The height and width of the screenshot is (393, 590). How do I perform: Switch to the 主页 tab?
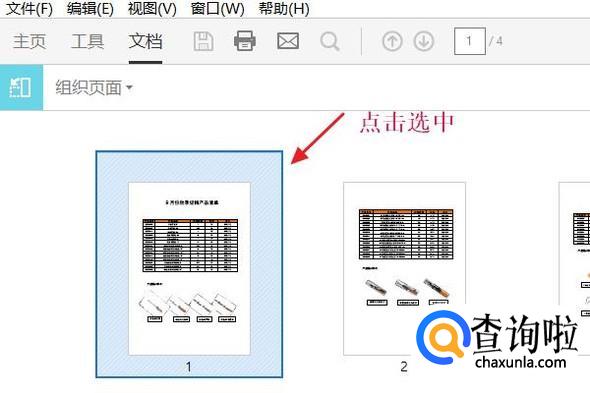tap(29, 41)
